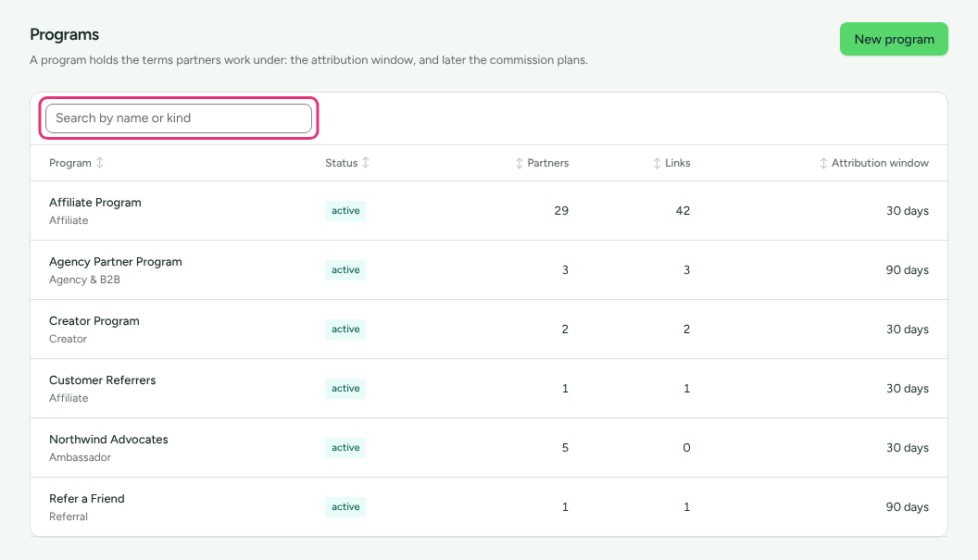The image size is (978, 560).
Task: Open the Refer a Friend row
Action: 489,507
